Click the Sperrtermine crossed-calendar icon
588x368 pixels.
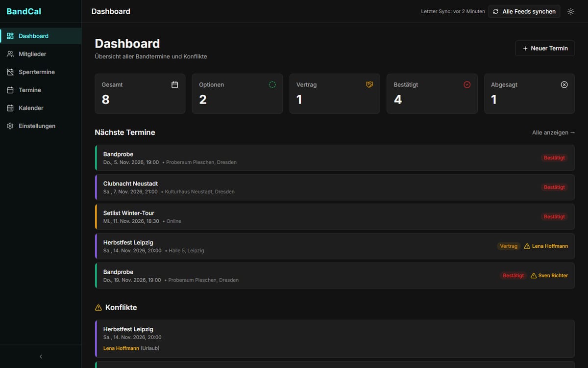click(10, 72)
